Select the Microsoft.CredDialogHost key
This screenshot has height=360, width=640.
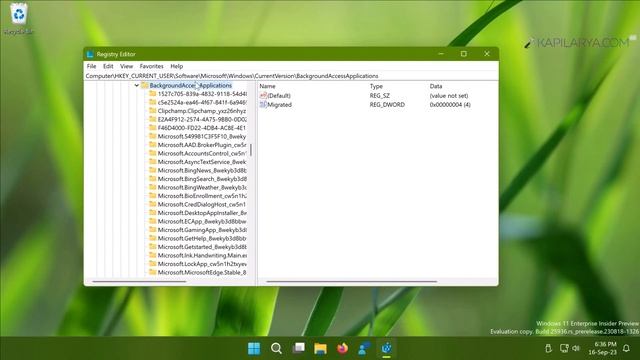point(202,204)
